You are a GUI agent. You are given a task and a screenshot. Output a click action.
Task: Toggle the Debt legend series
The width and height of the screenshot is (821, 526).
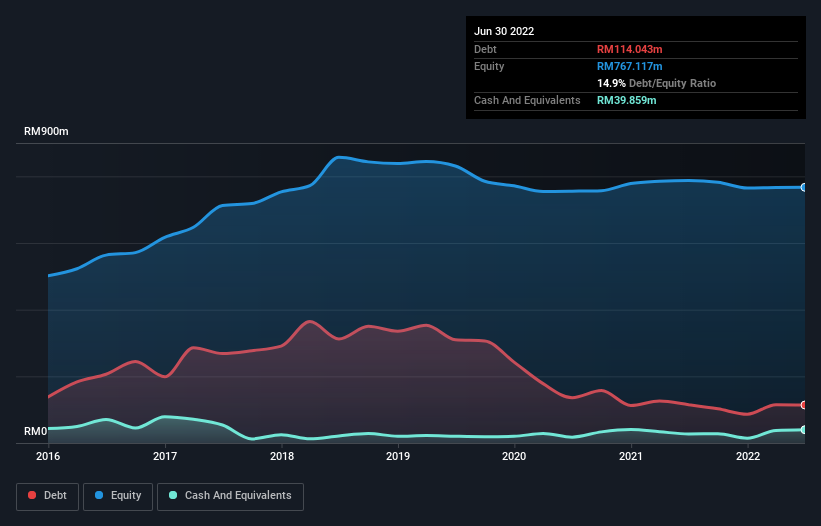coord(47,496)
